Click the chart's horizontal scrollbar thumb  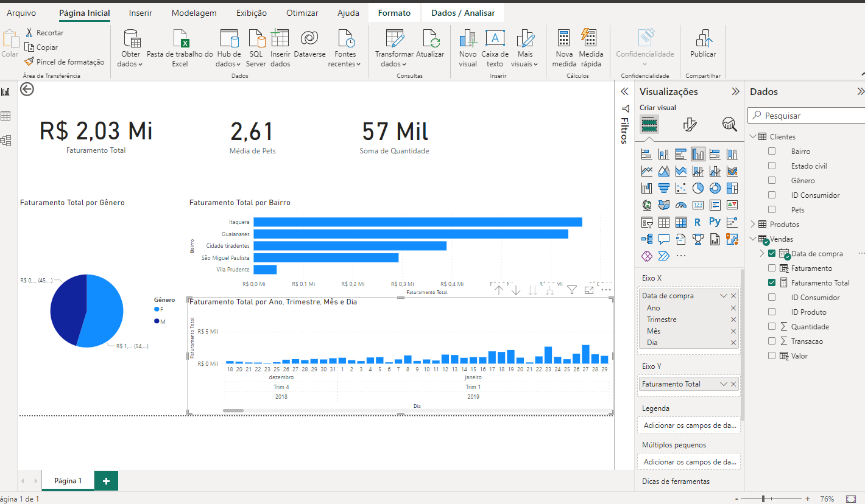233,411
